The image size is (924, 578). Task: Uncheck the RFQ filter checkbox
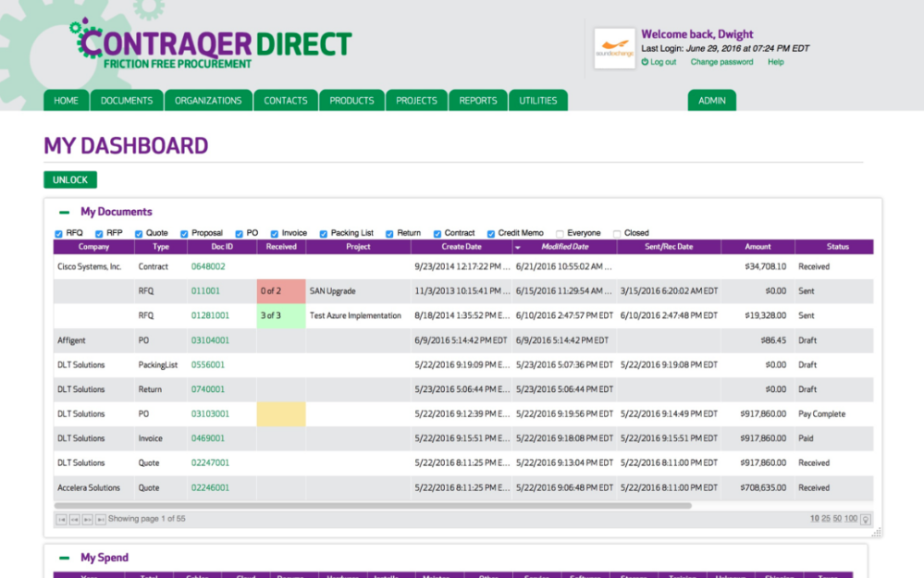(59, 234)
